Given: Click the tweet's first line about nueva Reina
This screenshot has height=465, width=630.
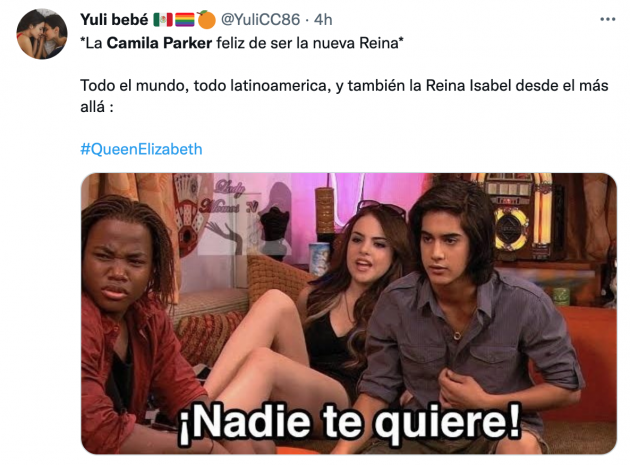Looking at the screenshot, I should [242, 43].
